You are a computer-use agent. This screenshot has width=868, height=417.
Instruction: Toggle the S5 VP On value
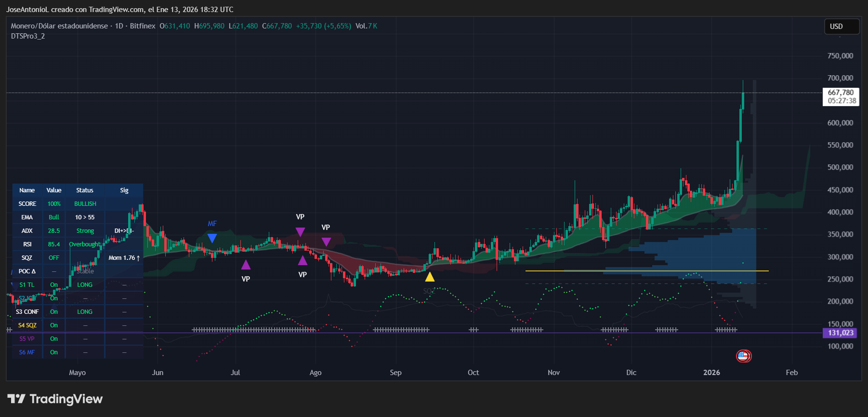54,339
